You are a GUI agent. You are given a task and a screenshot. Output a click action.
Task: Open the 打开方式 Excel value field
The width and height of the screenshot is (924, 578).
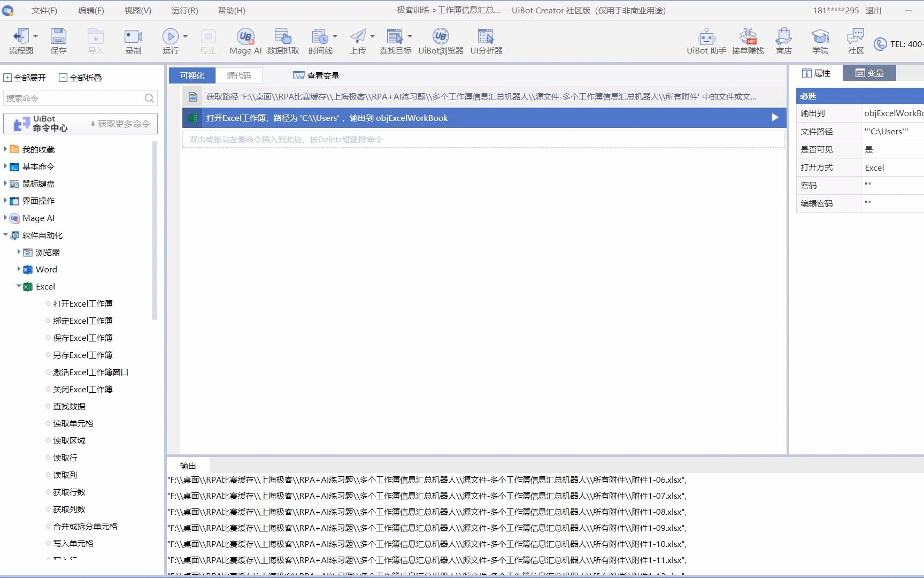(x=892, y=168)
